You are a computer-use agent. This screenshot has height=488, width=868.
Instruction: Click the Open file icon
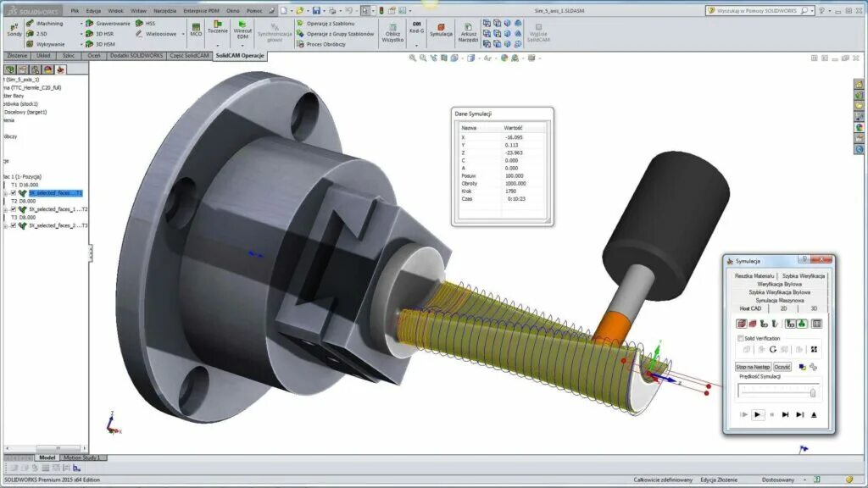tap(299, 10)
